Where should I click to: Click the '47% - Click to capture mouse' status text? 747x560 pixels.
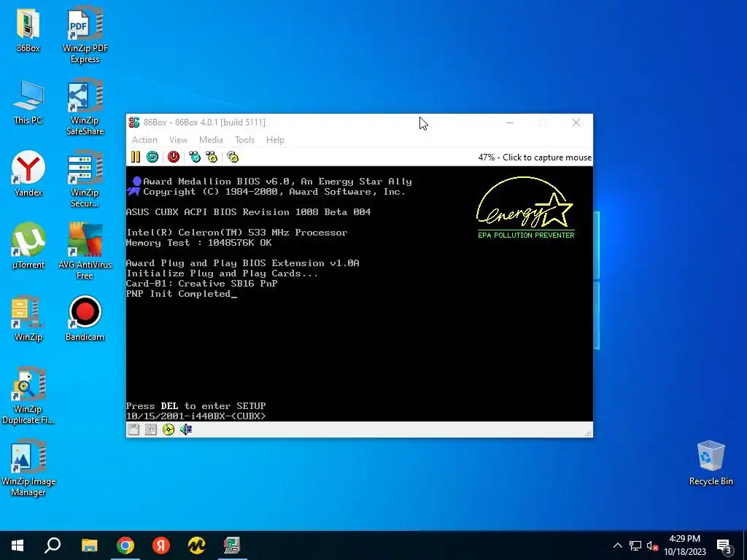[535, 157]
